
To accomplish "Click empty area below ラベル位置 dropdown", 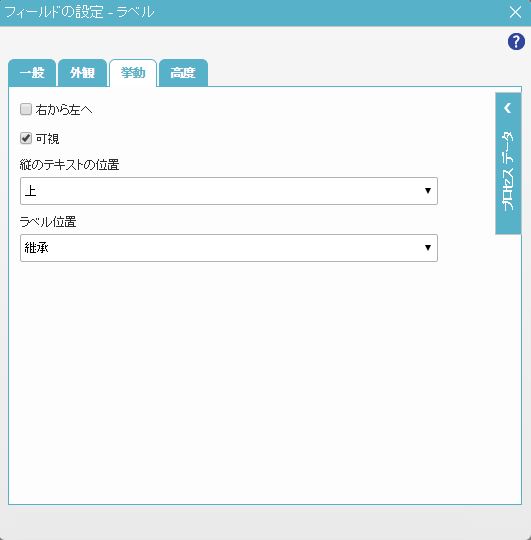I will (x=241, y=379).
